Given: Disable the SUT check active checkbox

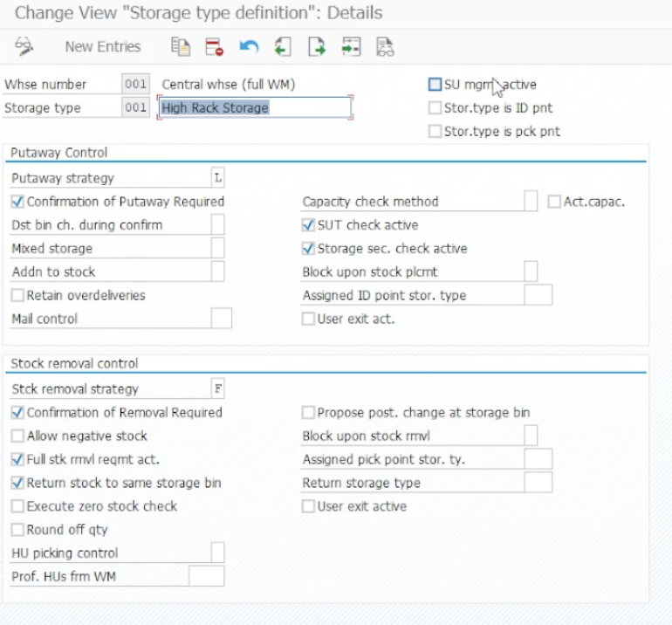Looking at the screenshot, I should [308, 225].
